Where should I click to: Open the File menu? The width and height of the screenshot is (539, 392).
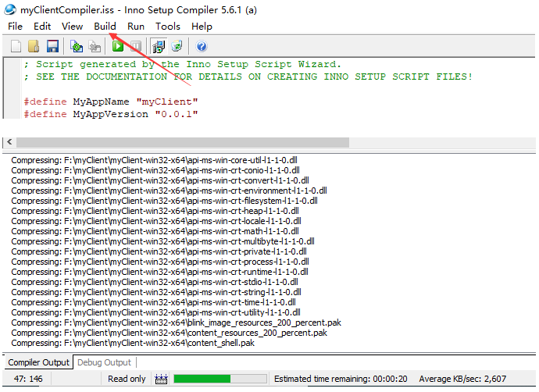(15, 27)
